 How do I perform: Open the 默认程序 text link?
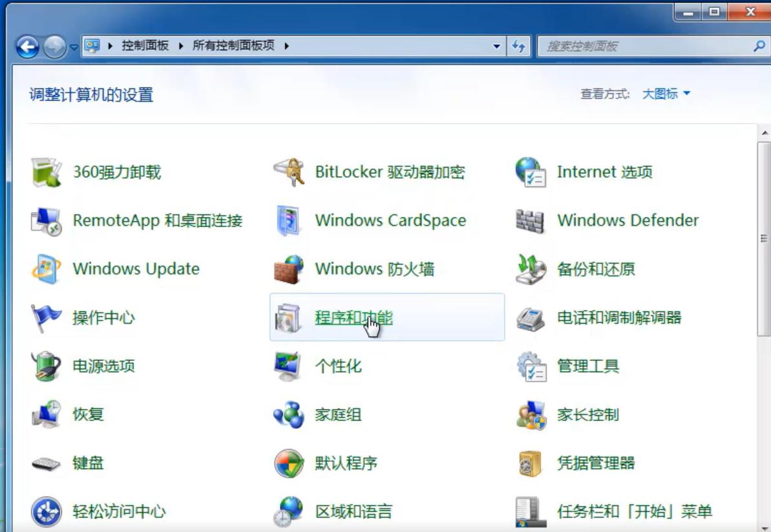coord(346,463)
